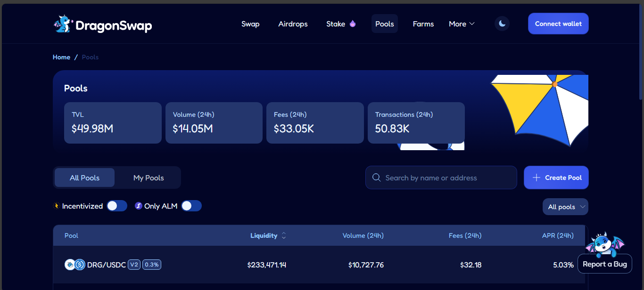This screenshot has height=290, width=644.
Task: Turn on the Only ALM toggle
Action: point(191,206)
